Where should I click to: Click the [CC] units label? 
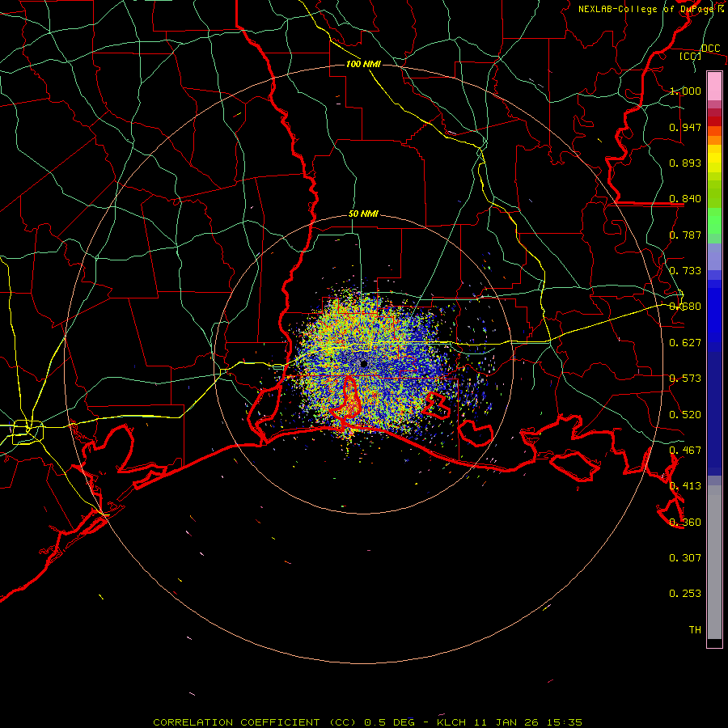pyautogui.click(x=690, y=56)
